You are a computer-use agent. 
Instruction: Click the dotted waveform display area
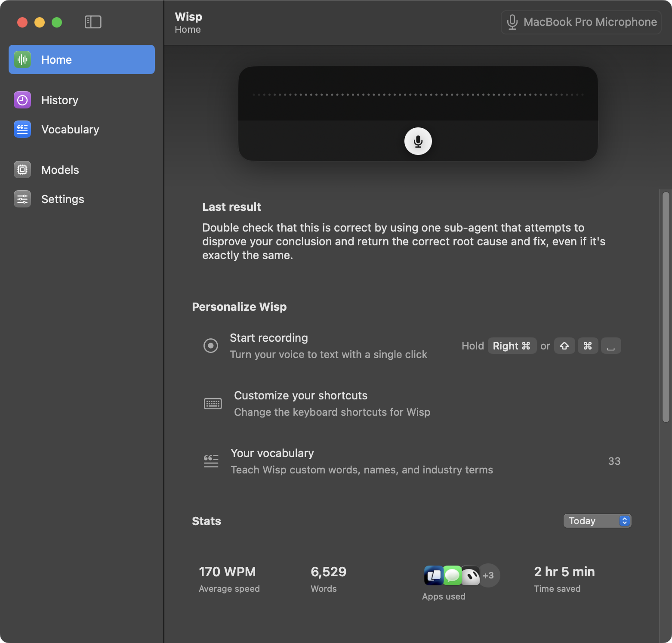coord(418,94)
